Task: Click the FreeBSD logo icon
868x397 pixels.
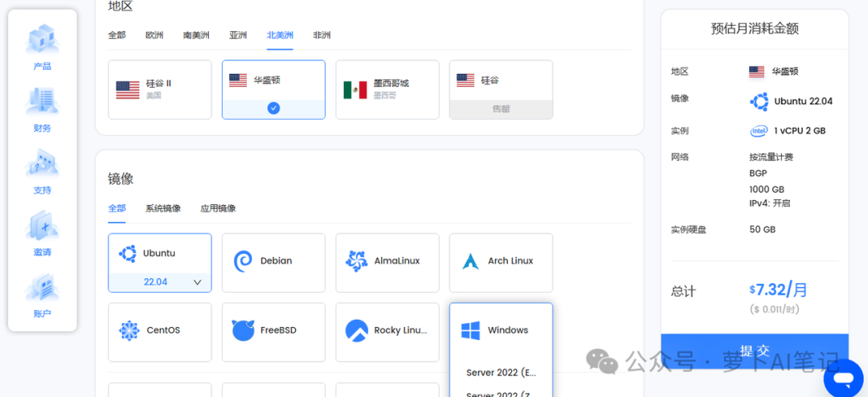Action: (243, 330)
